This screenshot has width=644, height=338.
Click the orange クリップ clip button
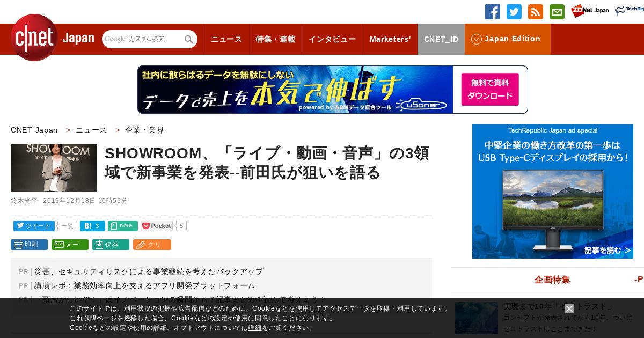click(152, 245)
